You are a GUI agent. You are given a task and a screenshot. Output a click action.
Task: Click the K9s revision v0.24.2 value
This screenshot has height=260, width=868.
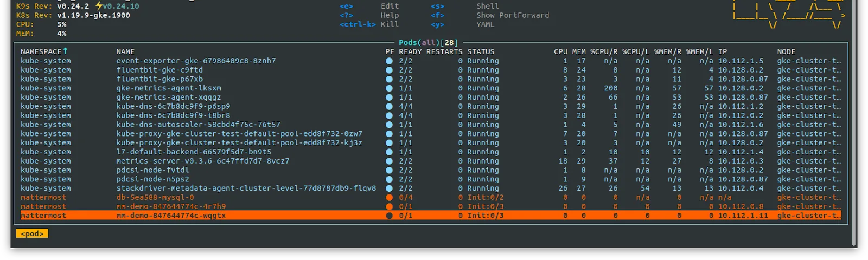point(73,6)
